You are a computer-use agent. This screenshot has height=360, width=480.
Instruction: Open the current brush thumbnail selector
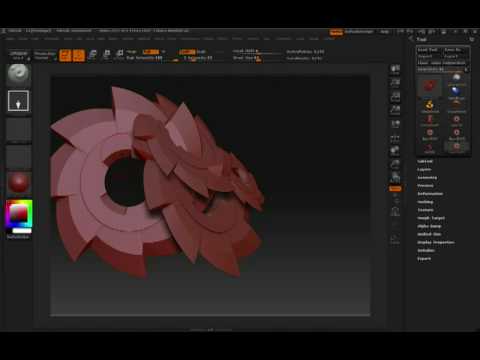pyautogui.click(x=19, y=75)
